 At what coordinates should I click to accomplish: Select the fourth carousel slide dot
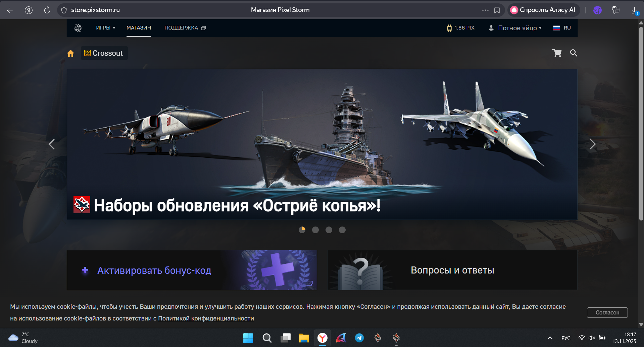[342, 230]
